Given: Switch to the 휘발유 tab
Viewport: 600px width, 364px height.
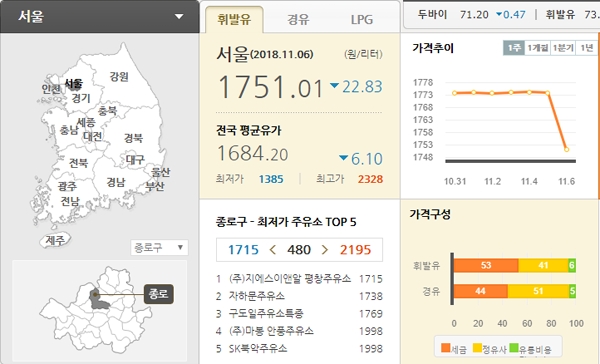Looking at the screenshot, I should pos(234,19).
